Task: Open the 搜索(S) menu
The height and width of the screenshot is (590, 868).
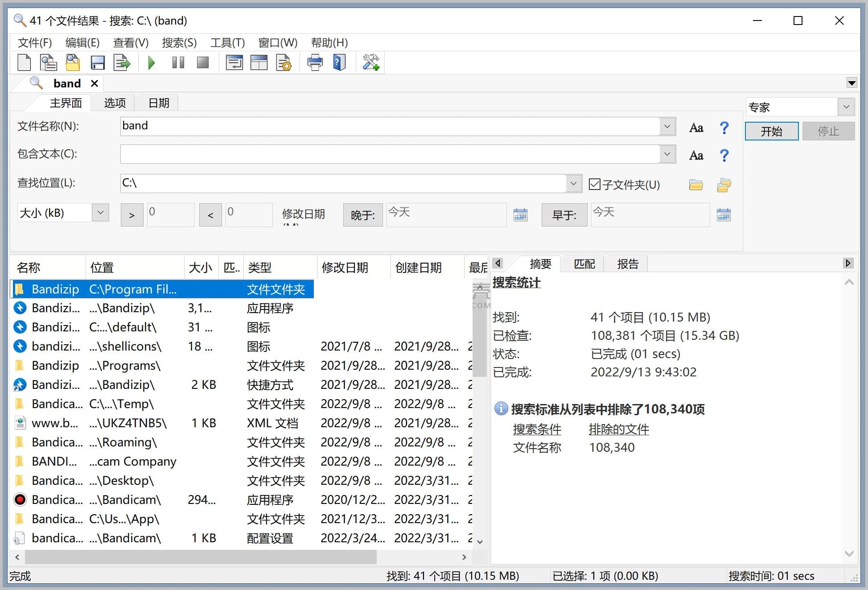Action: [x=179, y=43]
